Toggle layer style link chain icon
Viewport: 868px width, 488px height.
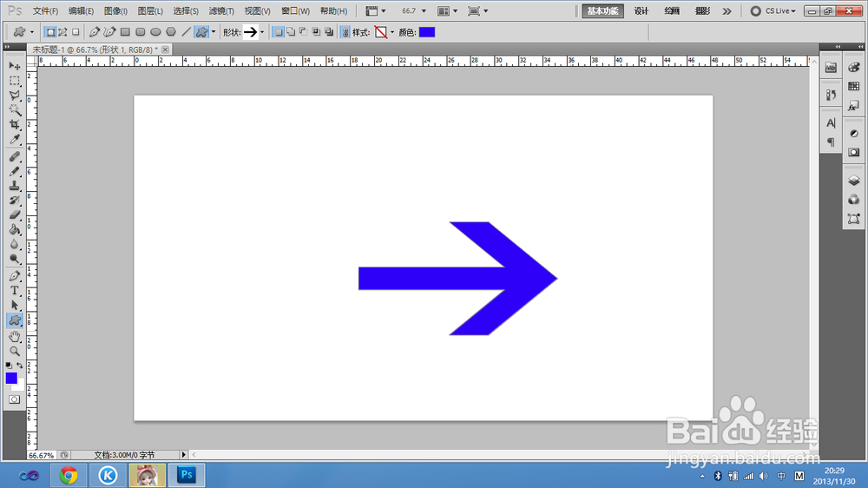pyautogui.click(x=345, y=32)
